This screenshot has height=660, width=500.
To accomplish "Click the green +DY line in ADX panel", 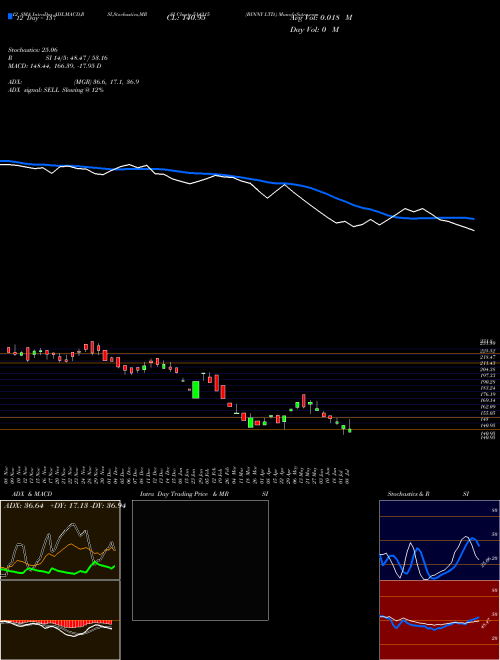I will pos(58,569).
